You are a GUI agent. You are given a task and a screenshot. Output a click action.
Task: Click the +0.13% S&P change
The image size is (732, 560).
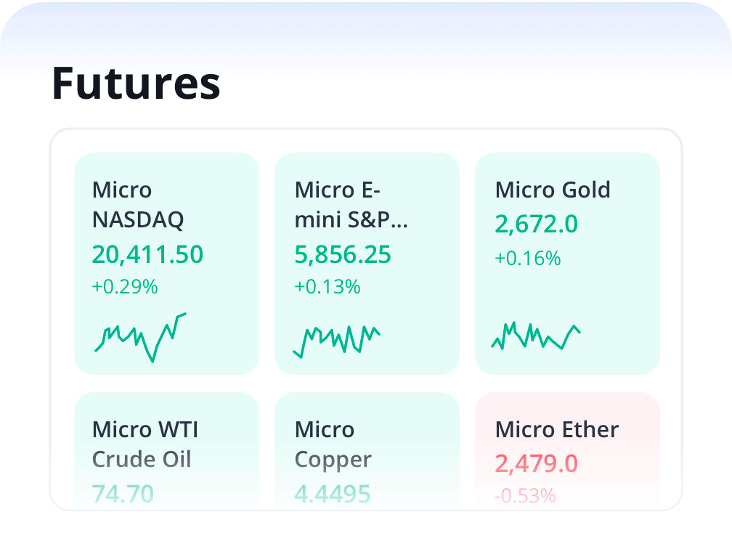coord(328,287)
